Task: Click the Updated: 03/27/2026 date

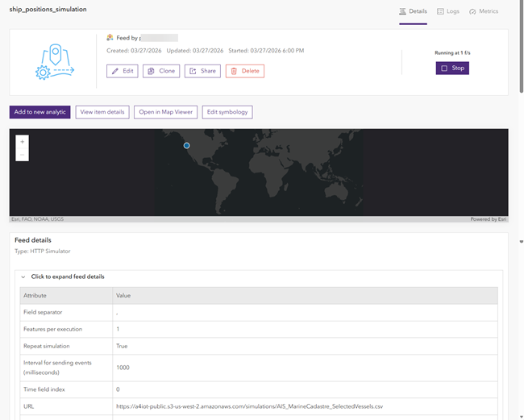Action: pyautogui.click(x=195, y=51)
